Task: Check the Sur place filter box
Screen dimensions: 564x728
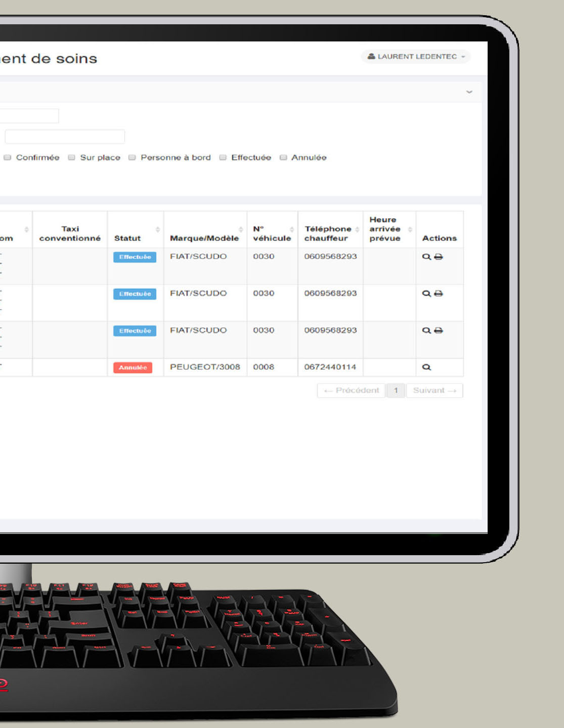Action: (x=72, y=158)
